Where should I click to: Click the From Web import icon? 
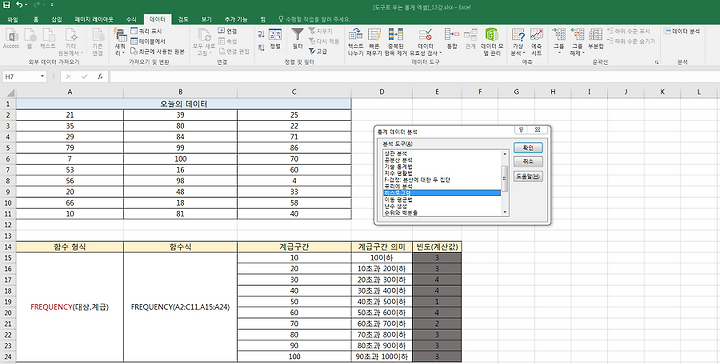tap(29, 39)
